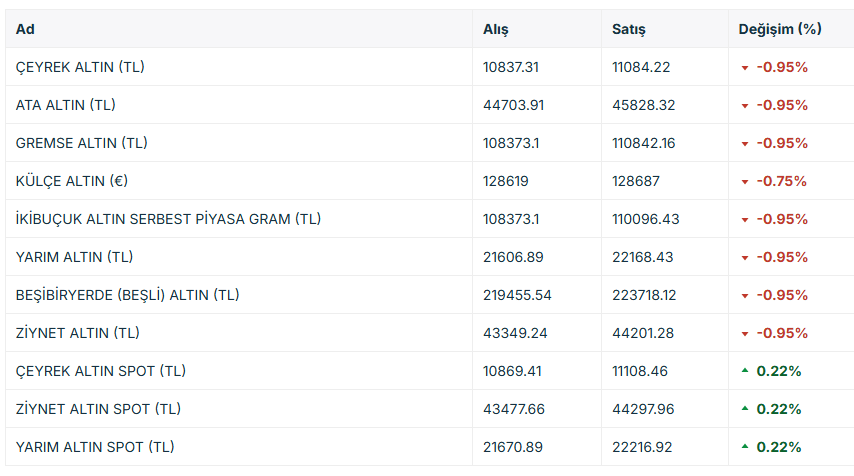Select YARIM ALTIN (TL) row name
This screenshot has width=854, height=476.
point(74,257)
